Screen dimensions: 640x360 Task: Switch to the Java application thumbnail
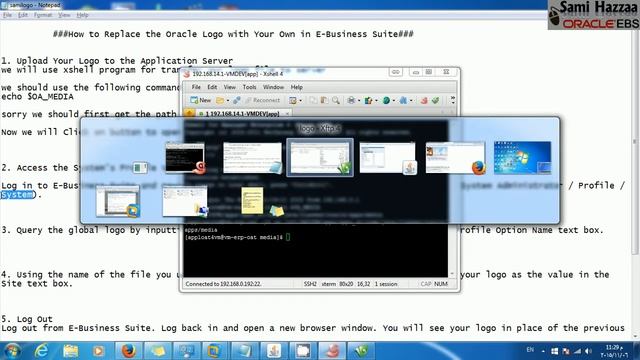[388, 158]
